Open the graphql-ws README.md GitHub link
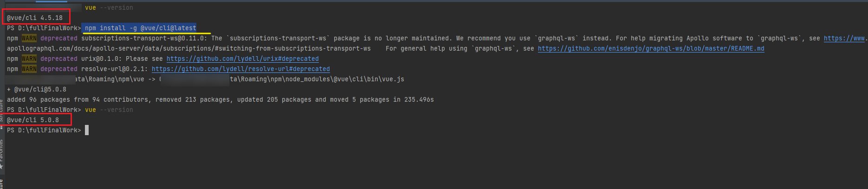The height and width of the screenshot is (189, 868). point(651,48)
